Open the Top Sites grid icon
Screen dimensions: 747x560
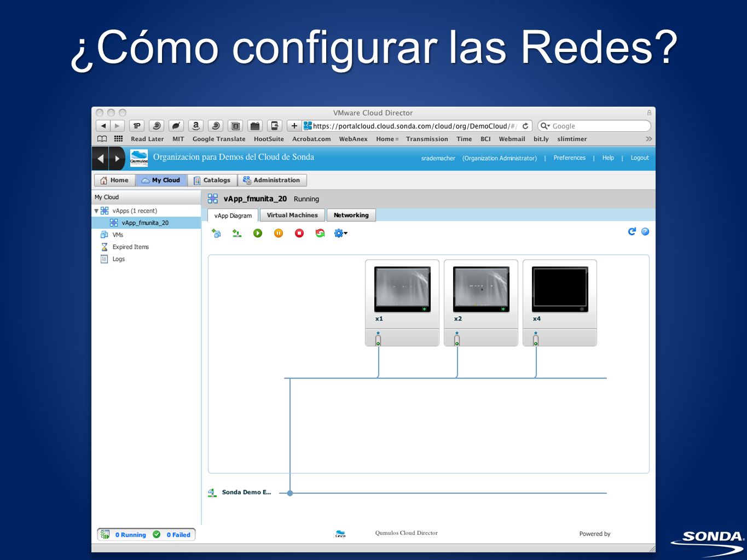[118, 139]
